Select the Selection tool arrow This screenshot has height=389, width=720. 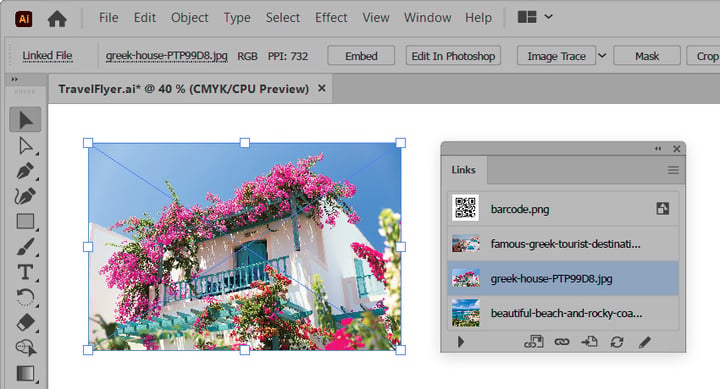pyautogui.click(x=26, y=120)
